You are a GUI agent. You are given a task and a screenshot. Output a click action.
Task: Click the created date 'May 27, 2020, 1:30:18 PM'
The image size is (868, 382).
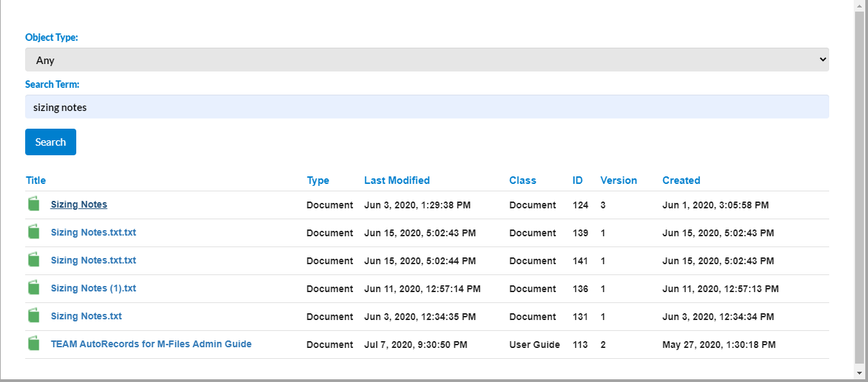point(719,345)
